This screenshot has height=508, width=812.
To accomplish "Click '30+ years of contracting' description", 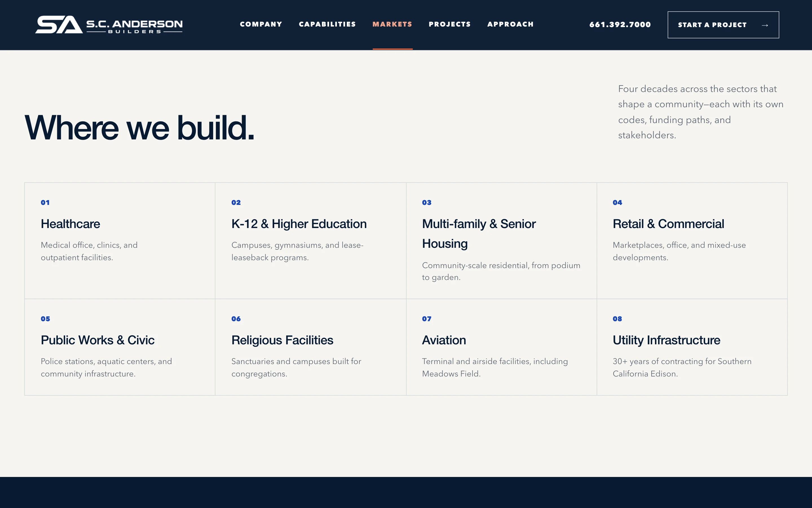I will point(682,367).
